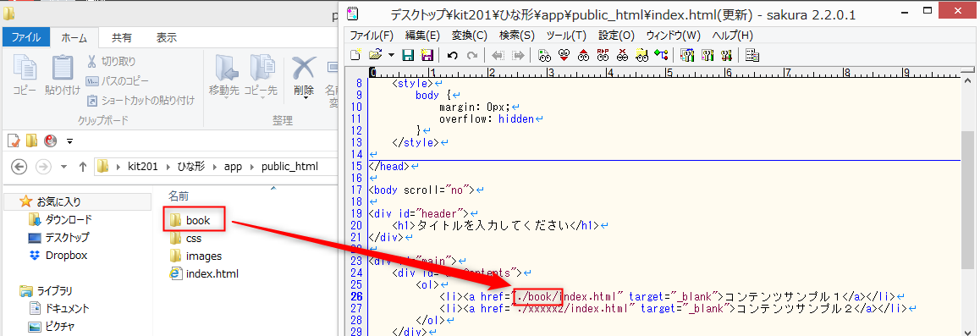The height and width of the screenshot is (336, 980).
Task: Click the red disc icon in quick access toolbar
Action: (x=51, y=140)
